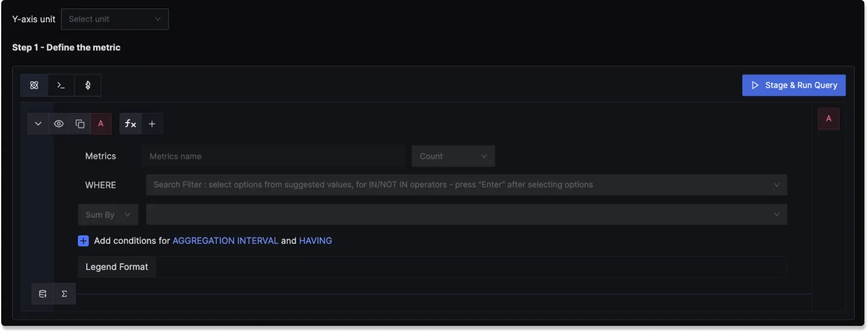
Task: Click the Legend Format input field
Action: (x=471, y=267)
